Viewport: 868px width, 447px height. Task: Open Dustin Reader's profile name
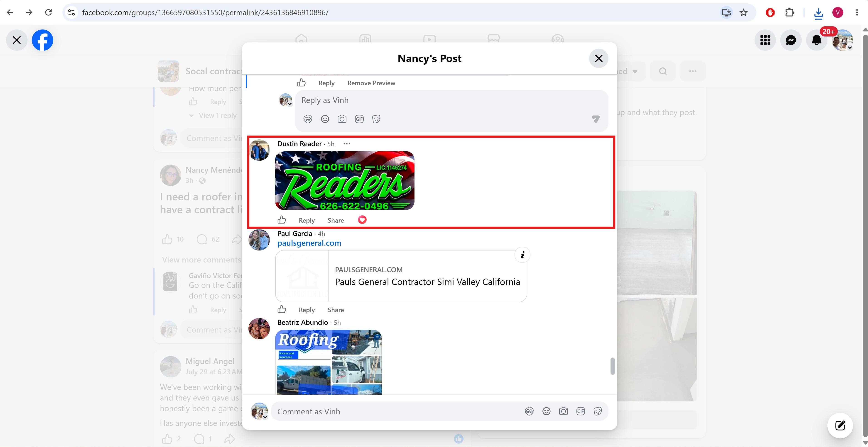[299, 144]
